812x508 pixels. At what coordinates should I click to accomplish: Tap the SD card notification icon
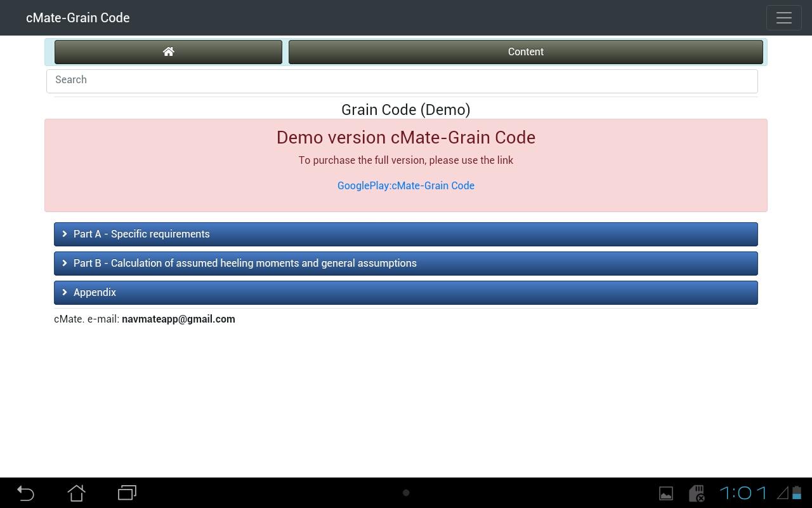[x=697, y=493]
